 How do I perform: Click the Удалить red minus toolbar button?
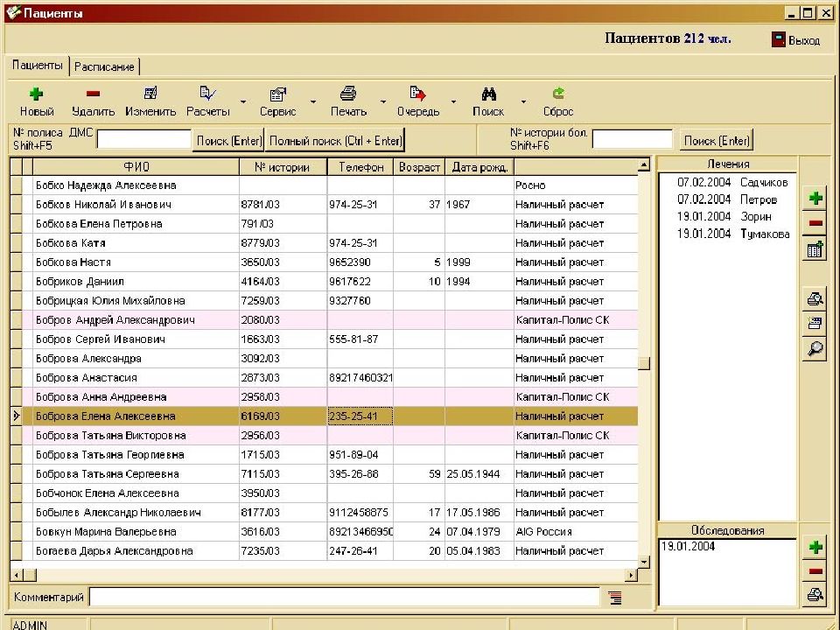click(x=94, y=101)
